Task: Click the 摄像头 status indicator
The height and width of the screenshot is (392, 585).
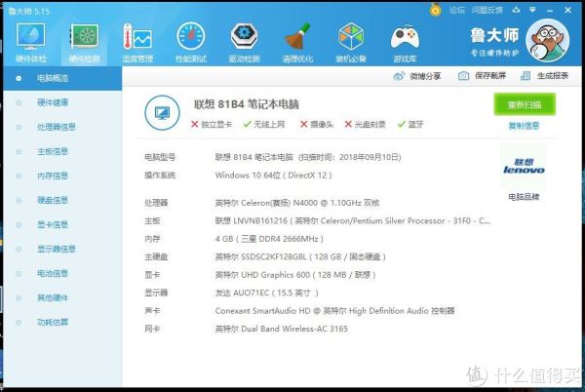Action: click(317, 124)
